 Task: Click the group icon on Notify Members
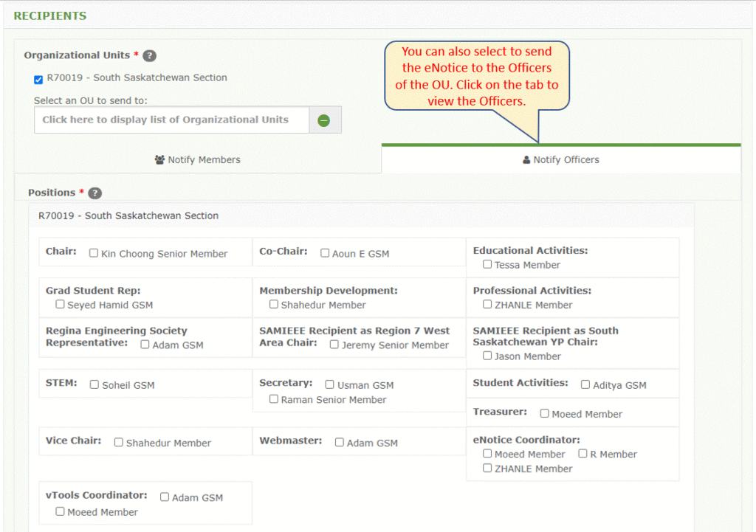tap(159, 159)
